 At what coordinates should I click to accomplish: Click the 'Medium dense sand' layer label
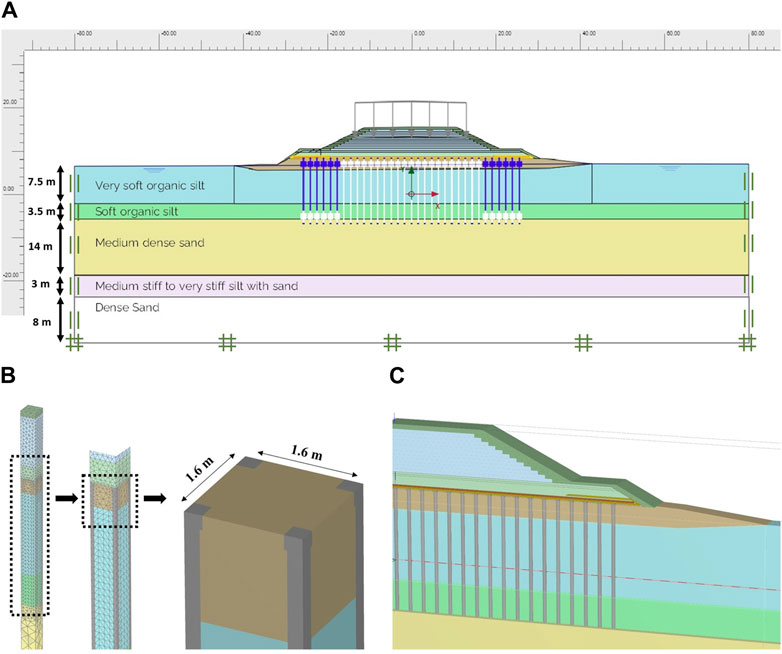[150, 243]
